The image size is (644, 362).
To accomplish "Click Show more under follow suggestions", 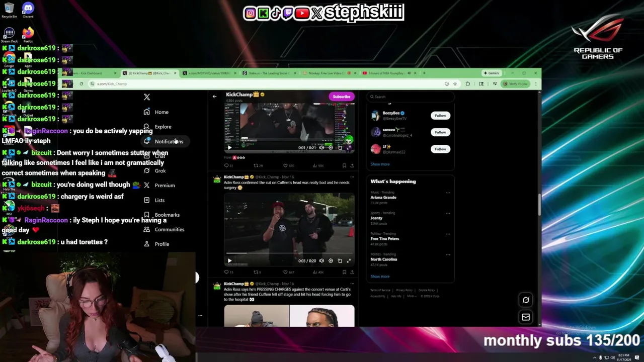I will [x=380, y=164].
